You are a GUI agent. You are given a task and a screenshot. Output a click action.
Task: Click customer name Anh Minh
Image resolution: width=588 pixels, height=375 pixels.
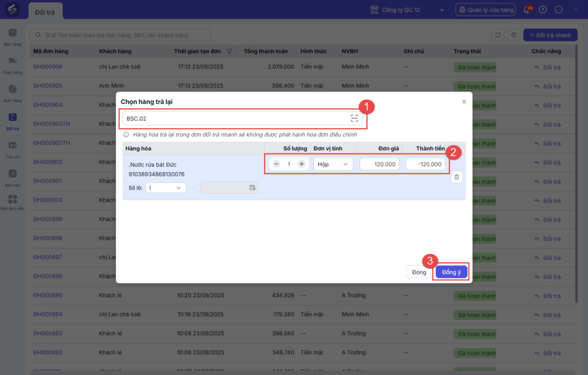(x=111, y=86)
